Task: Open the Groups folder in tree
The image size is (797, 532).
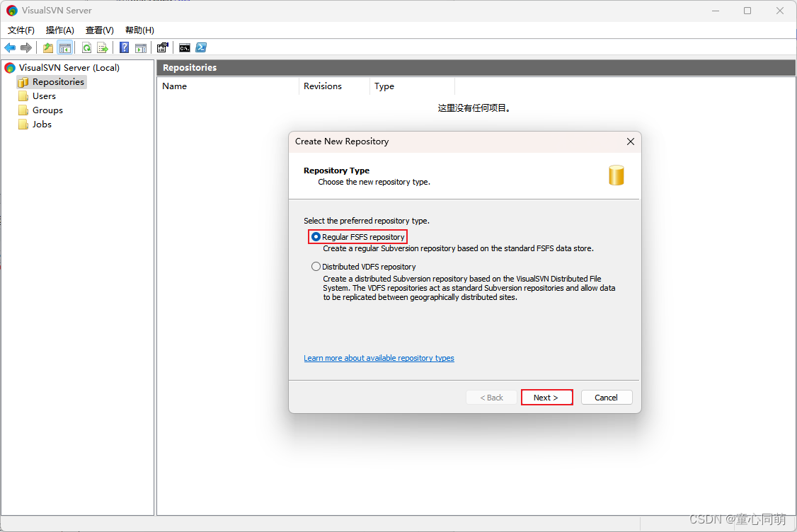Action: pyautogui.click(x=40, y=110)
